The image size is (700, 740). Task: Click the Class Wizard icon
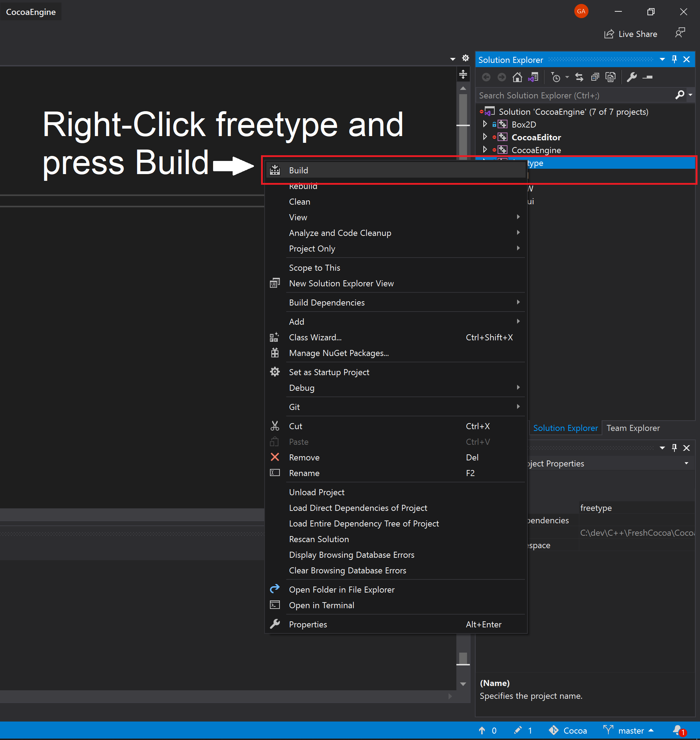[275, 337]
